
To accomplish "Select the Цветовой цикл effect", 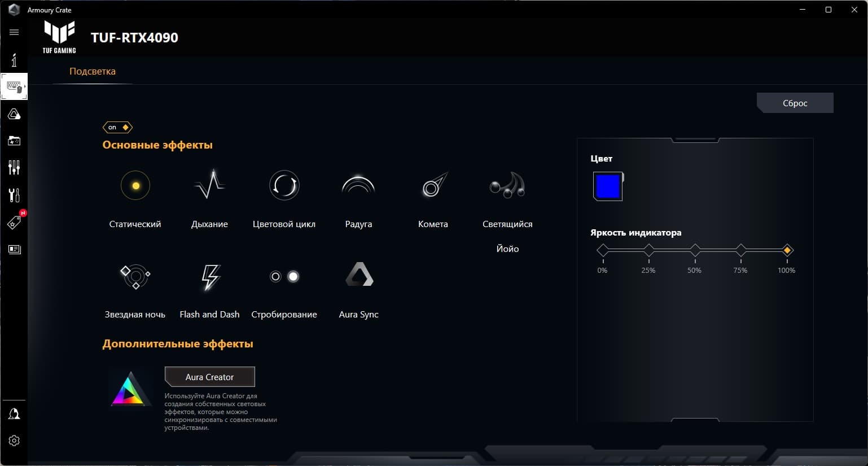I will 284,186.
